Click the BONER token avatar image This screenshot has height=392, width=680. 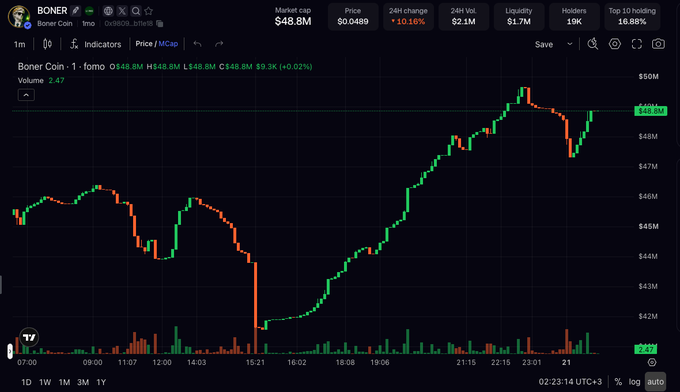coord(19,17)
